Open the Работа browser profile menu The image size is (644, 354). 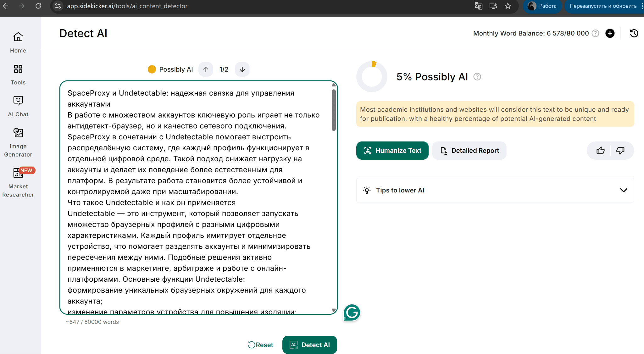tap(542, 6)
